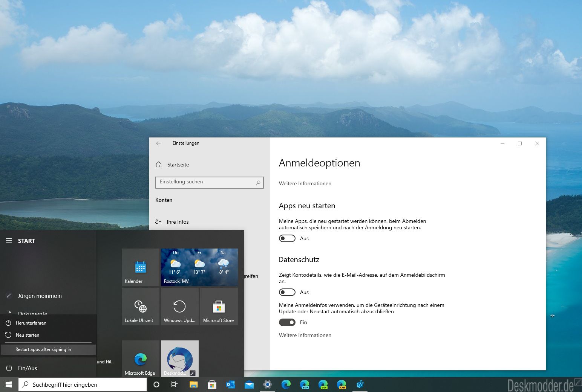The height and width of the screenshot is (392, 582).
Task: Maximize the Einstellungen window
Action: tap(520, 143)
